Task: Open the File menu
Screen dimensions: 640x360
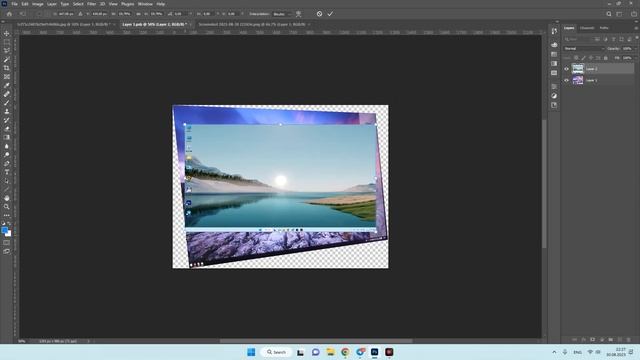Action: [x=14, y=4]
